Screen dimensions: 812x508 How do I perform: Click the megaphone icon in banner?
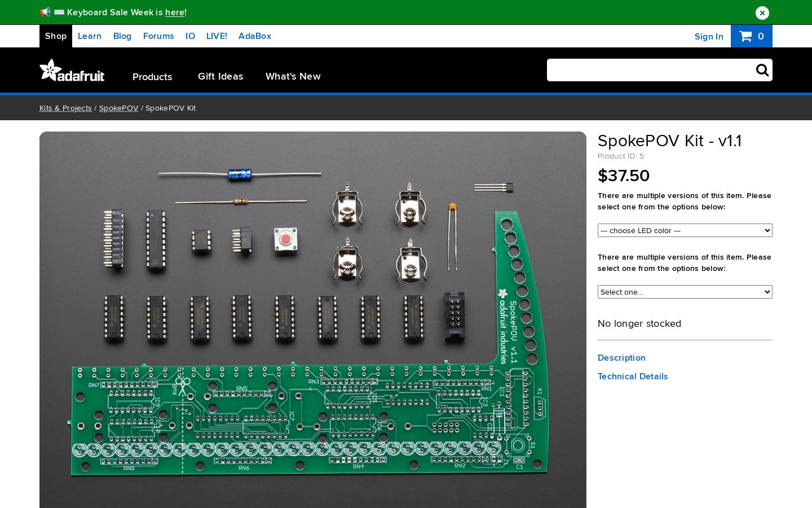[45, 12]
